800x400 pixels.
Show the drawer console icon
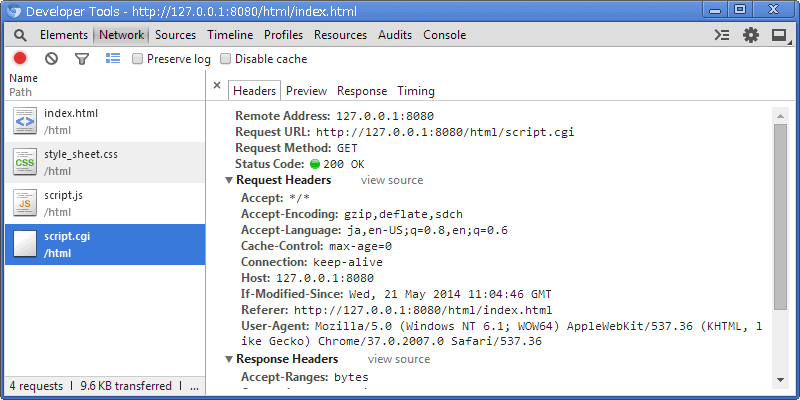(722, 35)
